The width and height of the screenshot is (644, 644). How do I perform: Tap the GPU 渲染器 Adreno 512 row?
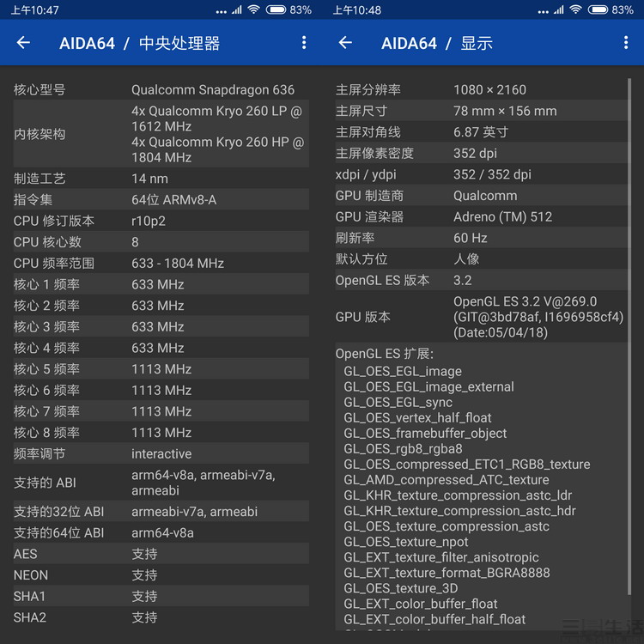click(479, 216)
